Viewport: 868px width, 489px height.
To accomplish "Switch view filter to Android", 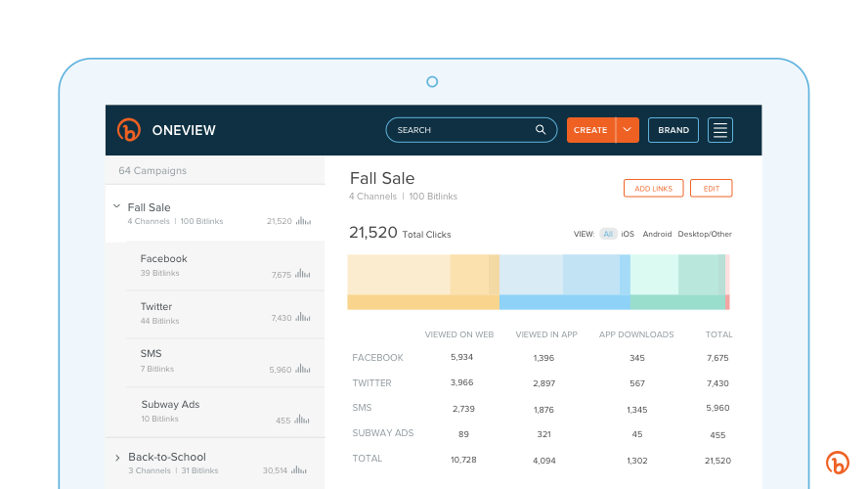I will (657, 234).
